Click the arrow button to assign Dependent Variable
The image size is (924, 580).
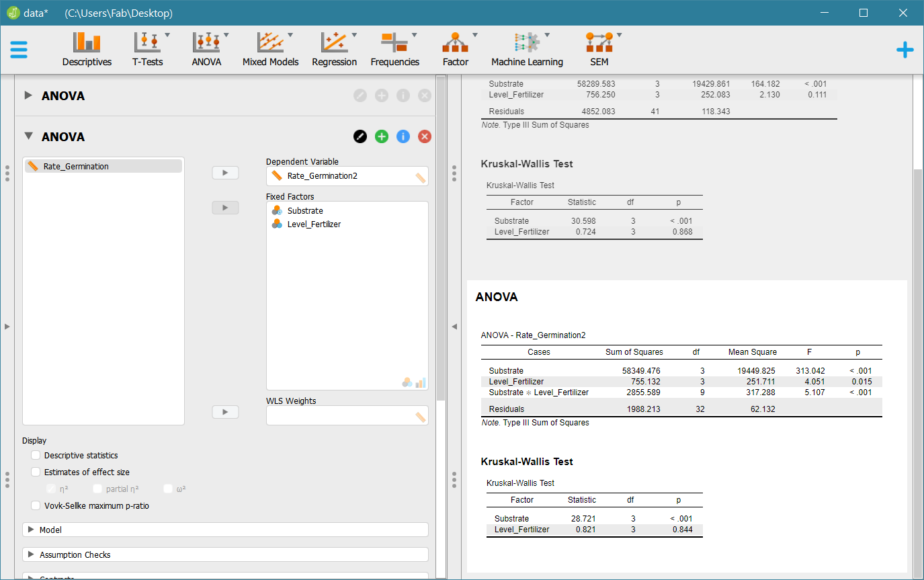coord(225,173)
